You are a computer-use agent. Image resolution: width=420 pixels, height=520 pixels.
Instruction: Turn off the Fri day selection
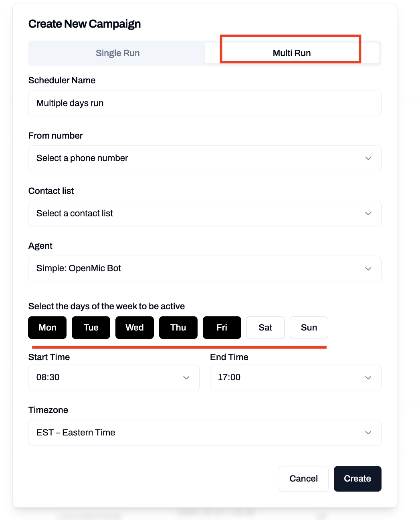click(222, 327)
